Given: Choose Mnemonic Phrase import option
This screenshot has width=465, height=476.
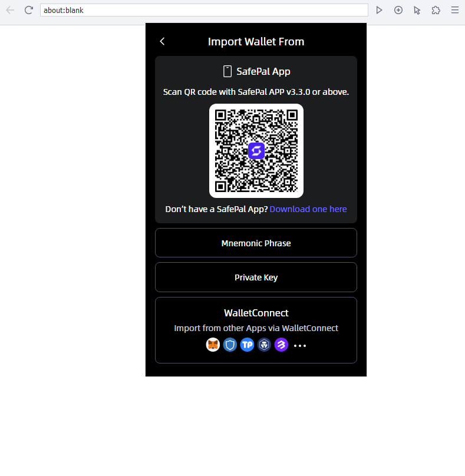Looking at the screenshot, I should pos(256,243).
